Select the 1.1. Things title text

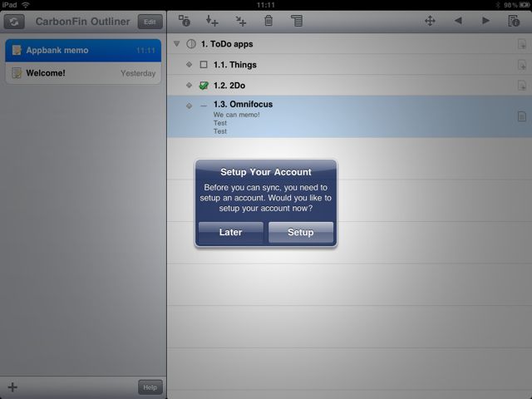click(234, 65)
